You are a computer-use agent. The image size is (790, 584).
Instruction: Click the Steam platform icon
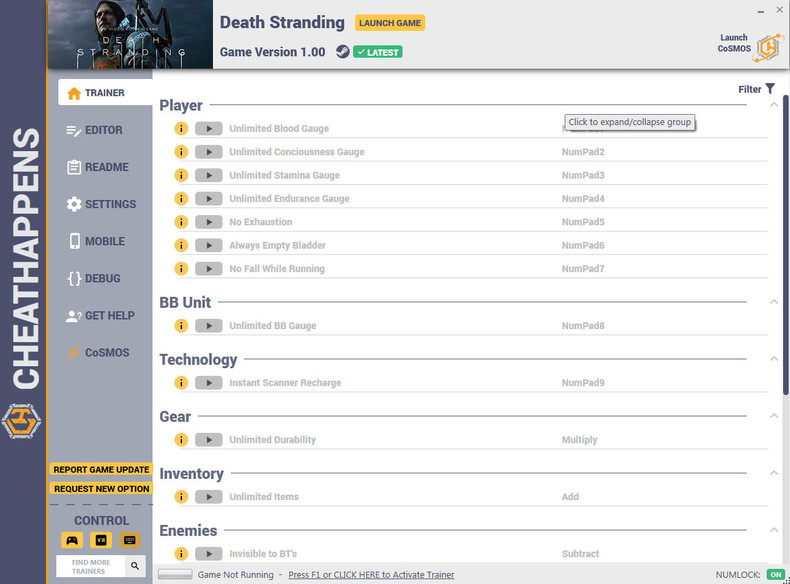click(343, 51)
